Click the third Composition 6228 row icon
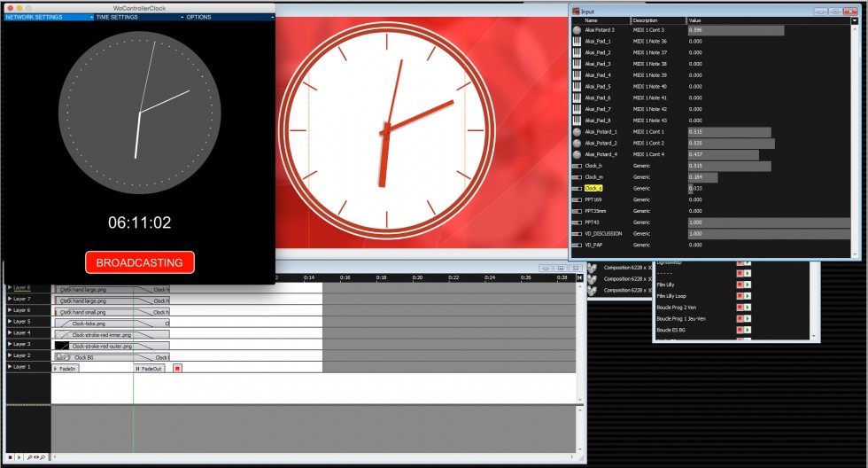The image size is (868, 468). [593, 290]
